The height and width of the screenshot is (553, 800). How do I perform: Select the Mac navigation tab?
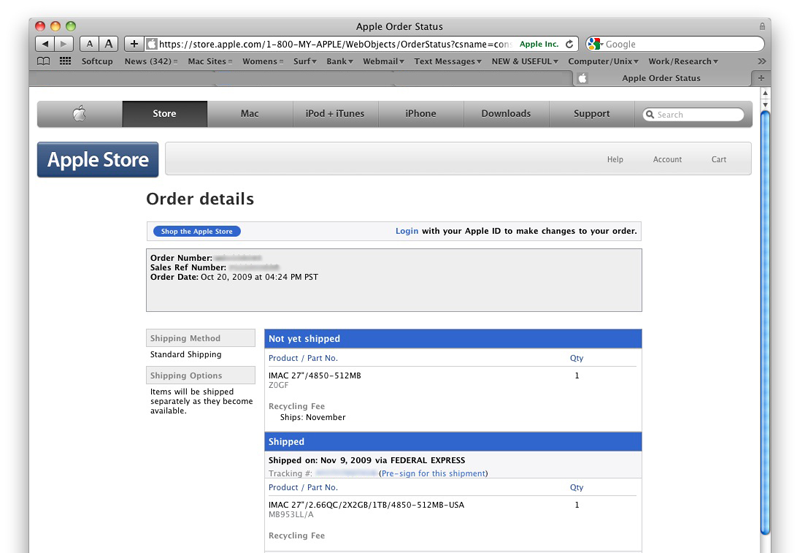point(249,113)
